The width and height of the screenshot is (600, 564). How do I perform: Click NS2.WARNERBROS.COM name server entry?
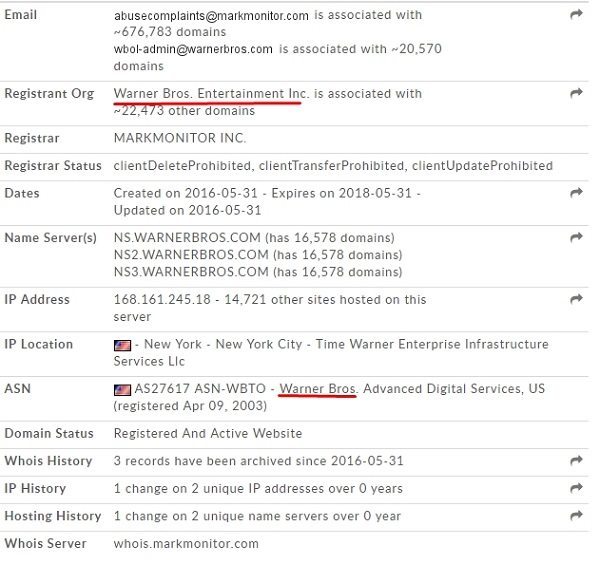(191, 254)
